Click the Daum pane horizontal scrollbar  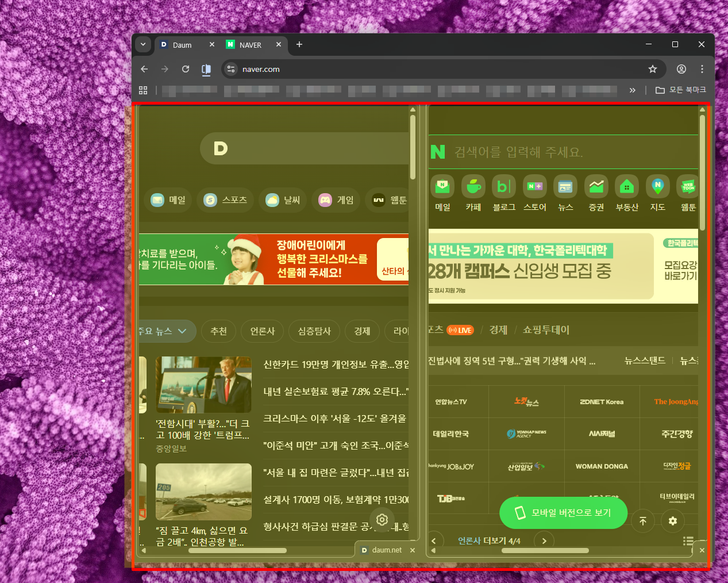click(x=237, y=550)
